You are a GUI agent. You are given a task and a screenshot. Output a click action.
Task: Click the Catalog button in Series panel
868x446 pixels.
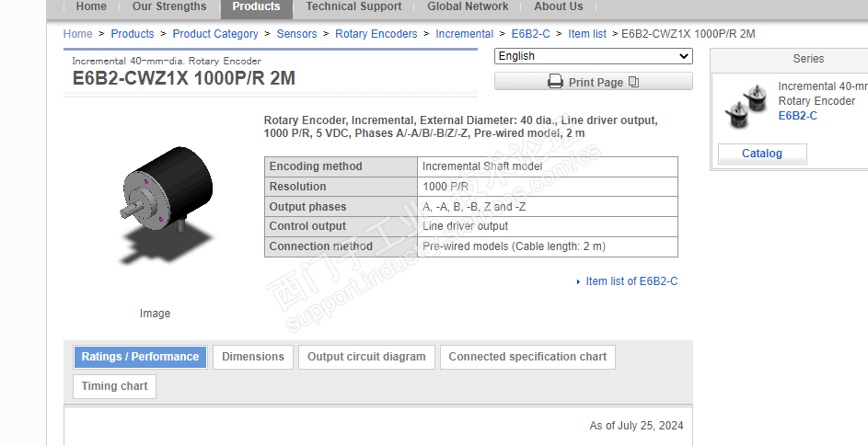point(762,154)
